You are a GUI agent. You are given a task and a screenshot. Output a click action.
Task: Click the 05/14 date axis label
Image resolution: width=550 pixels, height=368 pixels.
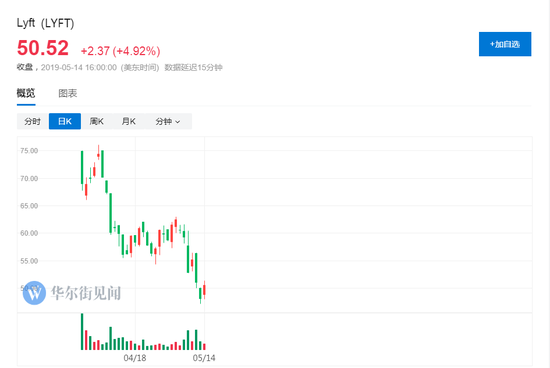click(x=204, y=358)
